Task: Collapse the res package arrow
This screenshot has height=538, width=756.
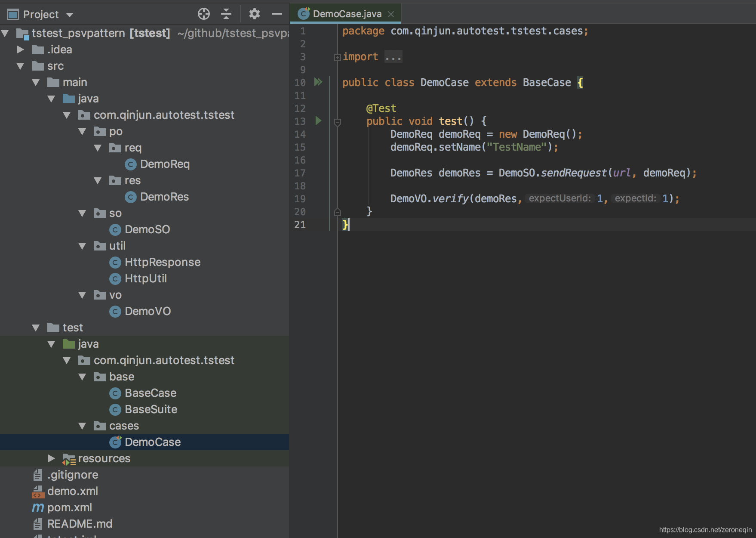Action: (x=98, y=180)
